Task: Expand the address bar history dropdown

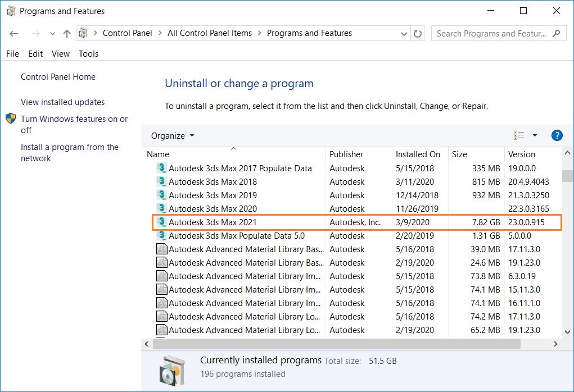Action: tap(404, 34)
